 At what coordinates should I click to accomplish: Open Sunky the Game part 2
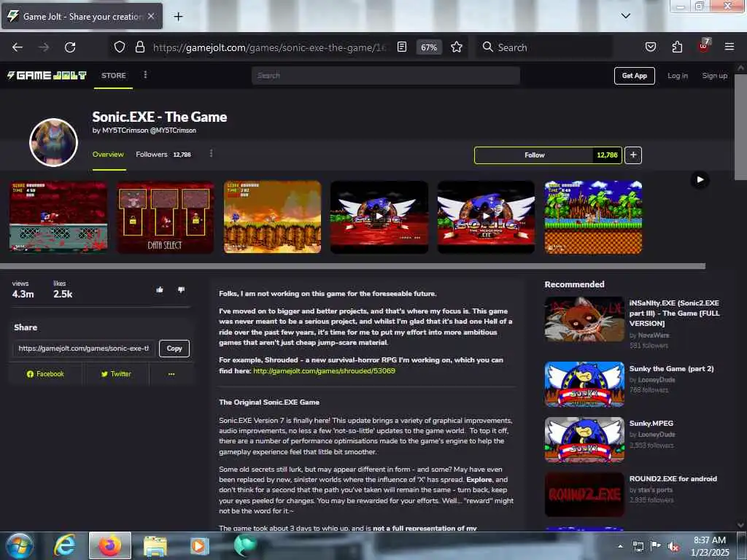pyautogui.click(x=671, y=368)
